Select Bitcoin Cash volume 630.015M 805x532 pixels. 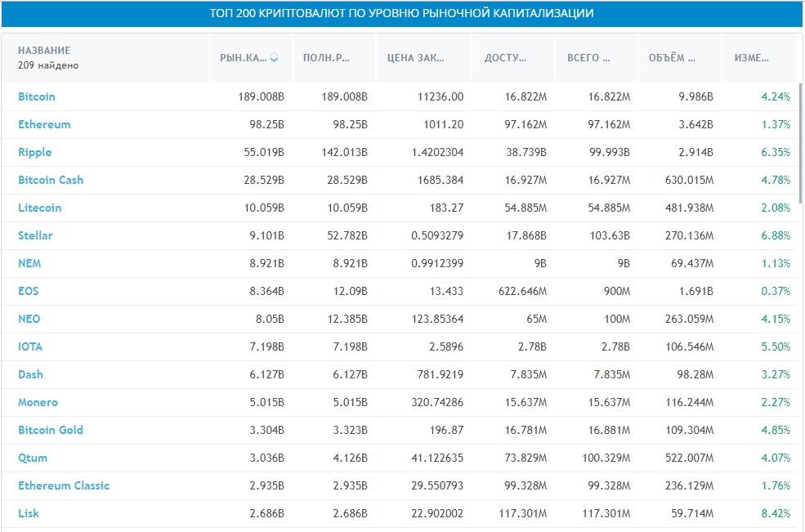click(689, 180)
